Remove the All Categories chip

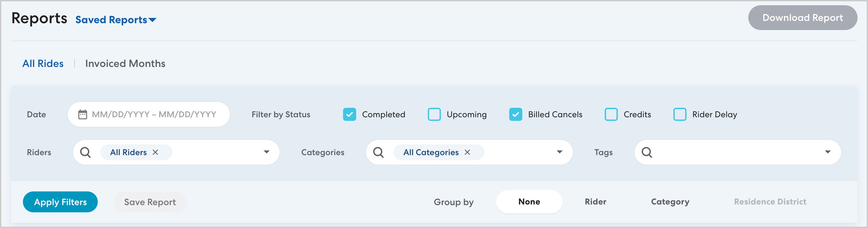pos(467,152)
